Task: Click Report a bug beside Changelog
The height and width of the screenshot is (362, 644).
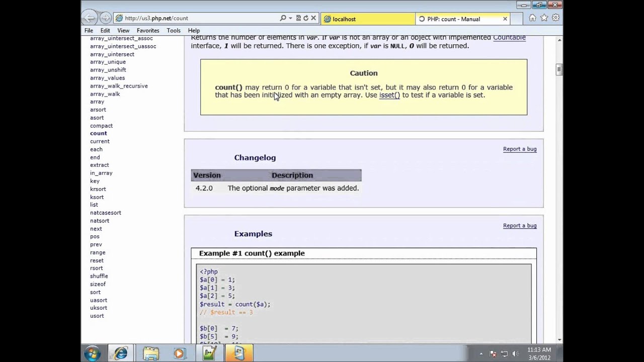Action: [520, 149]
